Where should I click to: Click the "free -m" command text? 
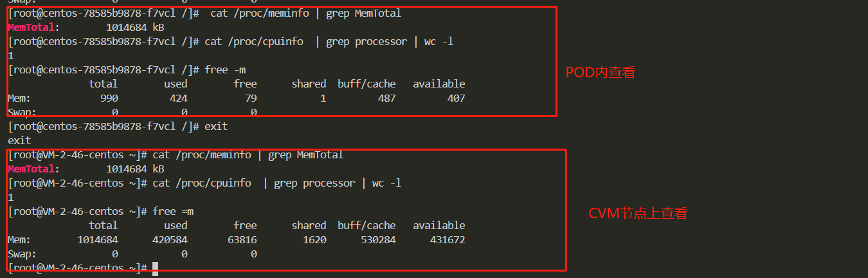(225, 69)
